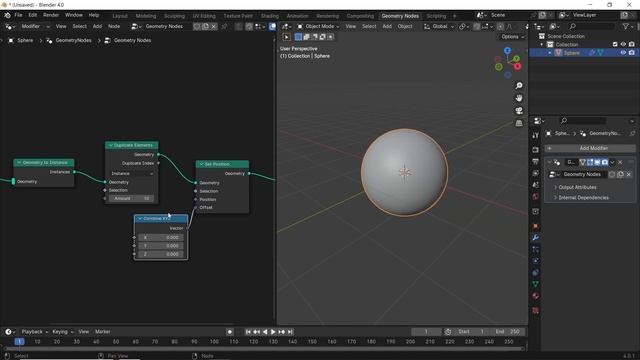This screenshot has height=360, width=640.
Task: Toggle Collection exclude checkbox in outliner
Action: (615, 44)
